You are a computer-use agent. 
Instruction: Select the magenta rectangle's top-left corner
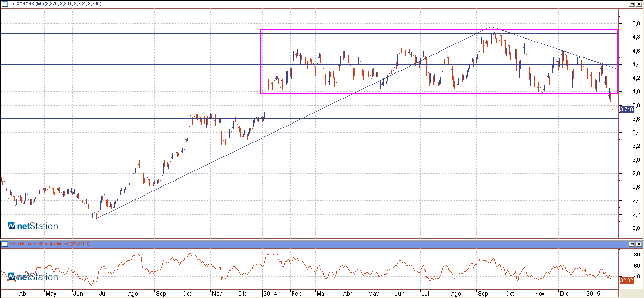tap(261, 30)
